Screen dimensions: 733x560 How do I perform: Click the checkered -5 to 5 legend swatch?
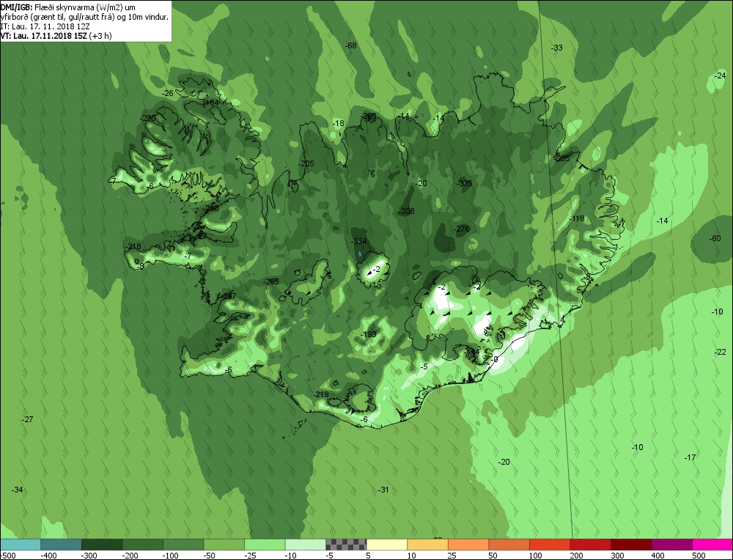(x=346, y=545)
